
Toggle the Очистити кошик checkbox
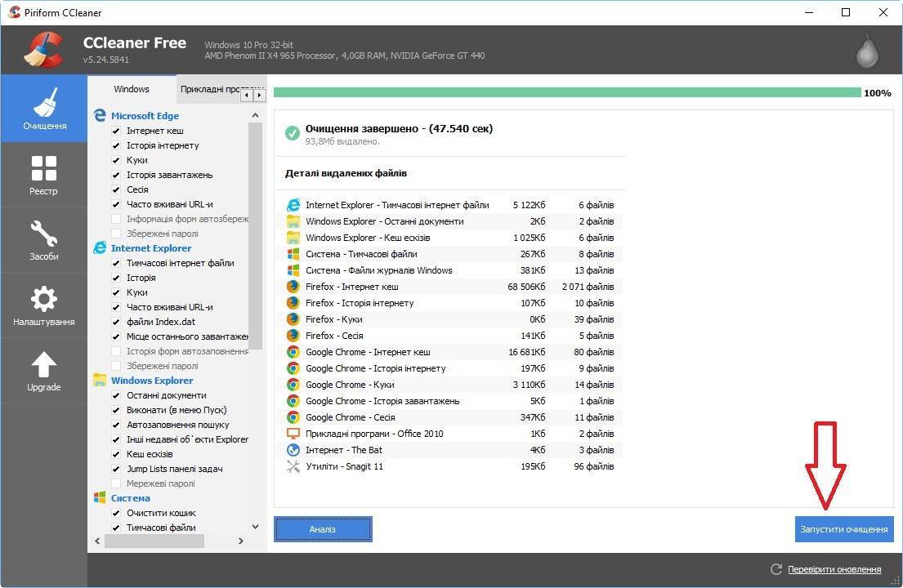tap(116, 513)
